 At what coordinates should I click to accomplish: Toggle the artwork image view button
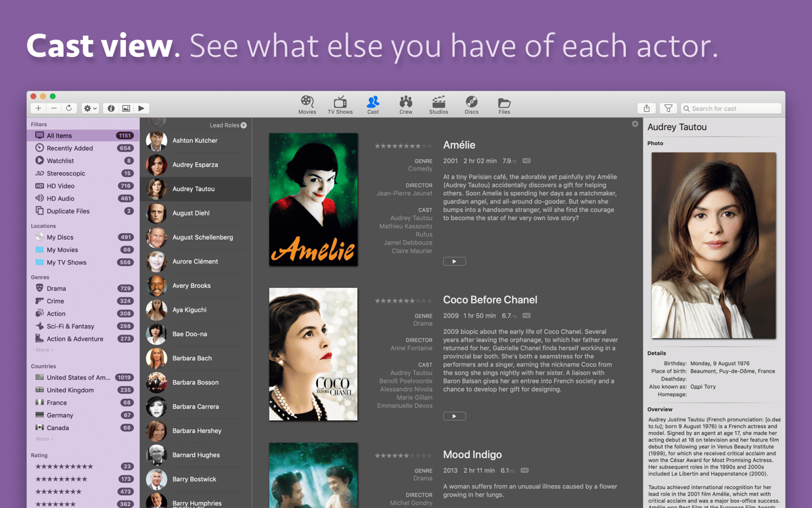coord(126,108)
